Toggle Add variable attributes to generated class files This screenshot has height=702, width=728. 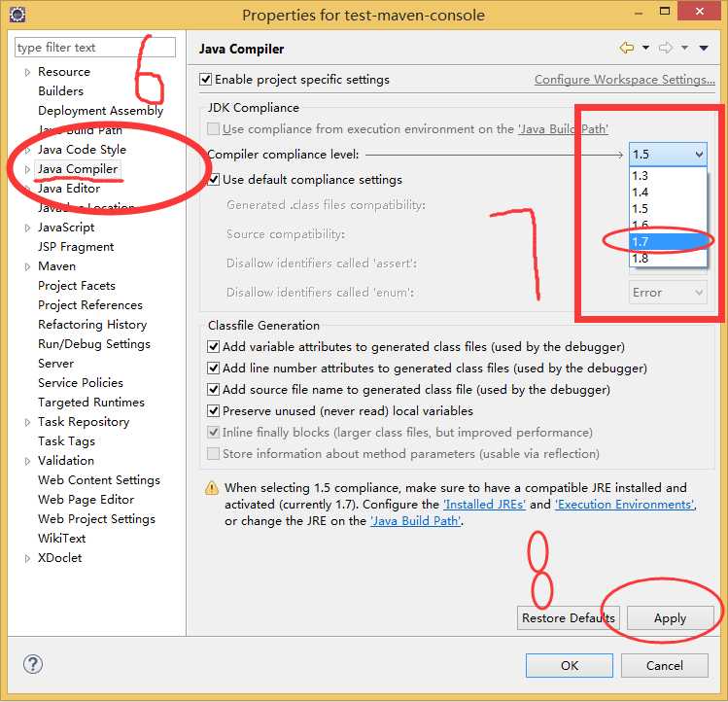click(x=213, y=346)
